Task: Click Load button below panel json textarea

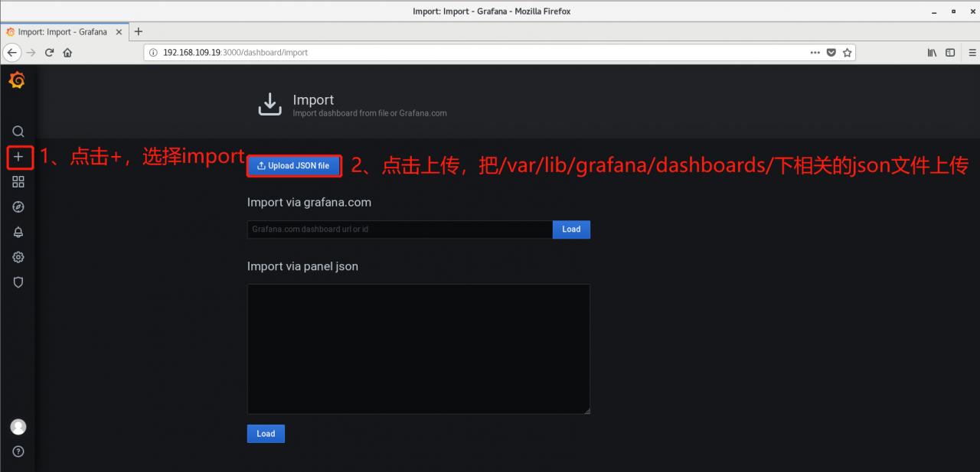Action: click(x=266, y=434)
